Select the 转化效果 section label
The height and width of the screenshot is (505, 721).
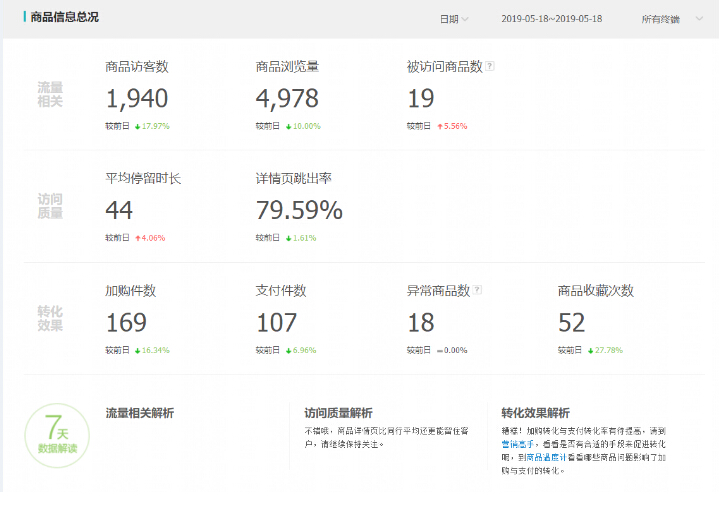[50, 318]
